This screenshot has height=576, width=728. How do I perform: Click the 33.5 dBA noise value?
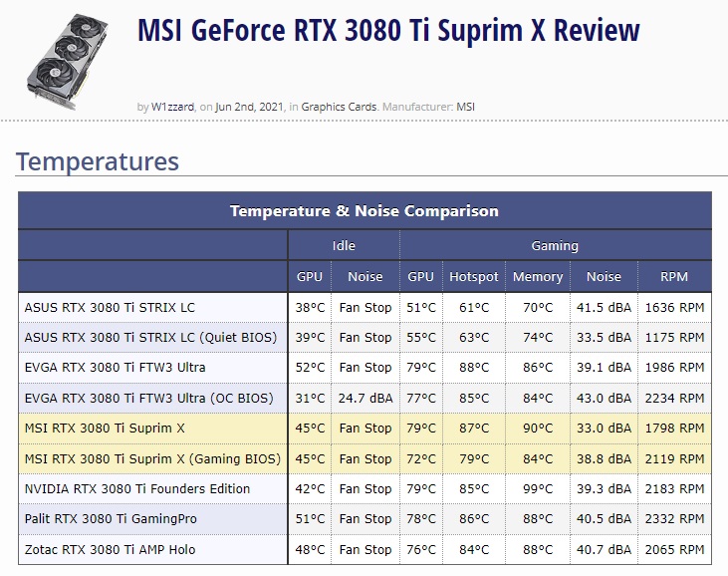coord(604,337)
